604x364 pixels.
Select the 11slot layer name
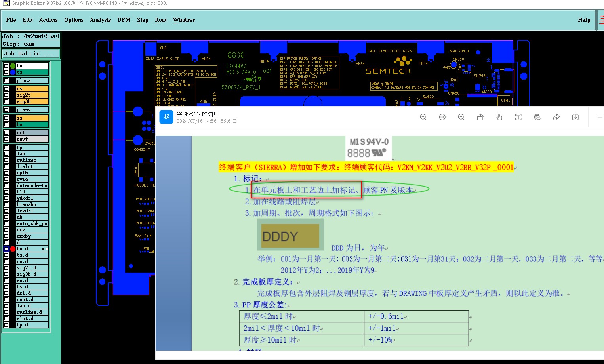coord(32,166)
